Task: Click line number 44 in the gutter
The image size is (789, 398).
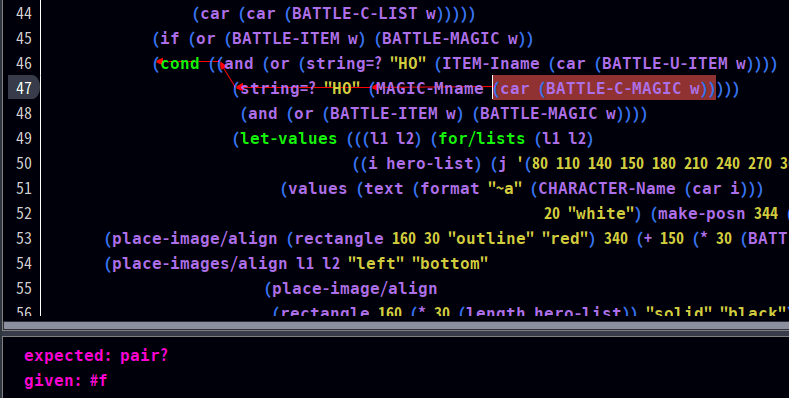Action: [24, 13]
